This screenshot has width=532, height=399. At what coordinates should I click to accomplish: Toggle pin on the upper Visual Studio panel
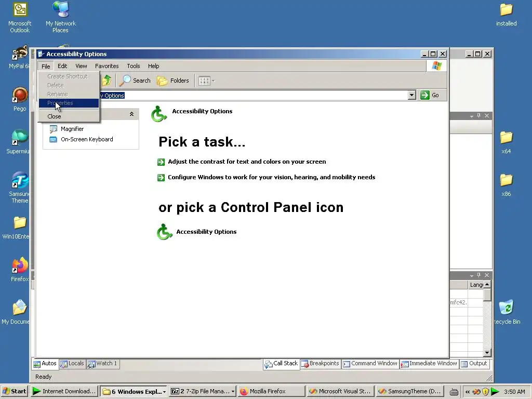pos(478,116)
